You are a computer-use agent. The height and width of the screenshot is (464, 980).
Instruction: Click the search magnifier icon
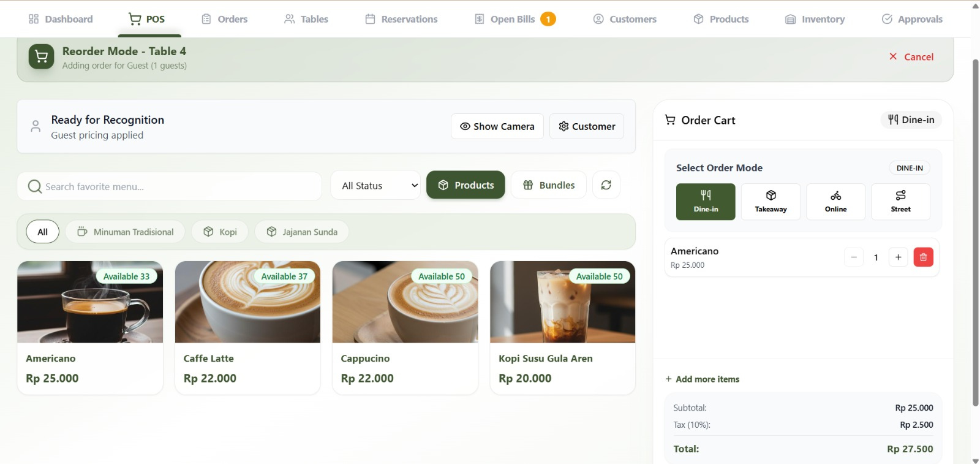tap(35, 186)
